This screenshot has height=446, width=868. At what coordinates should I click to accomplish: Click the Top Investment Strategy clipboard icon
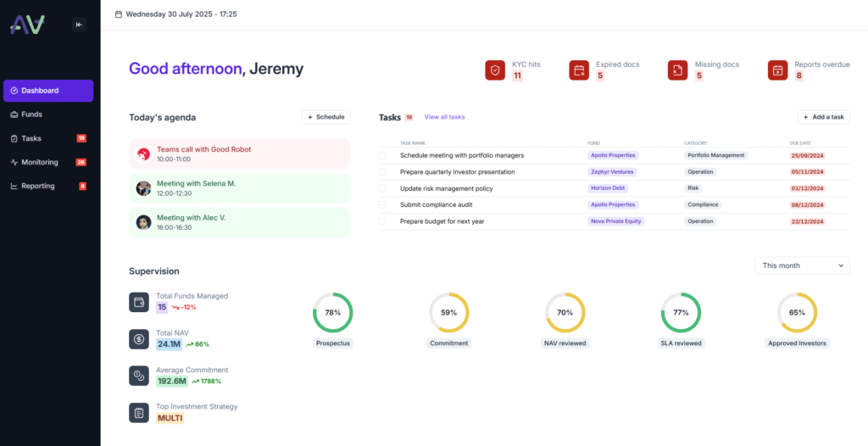coord(139,413)
